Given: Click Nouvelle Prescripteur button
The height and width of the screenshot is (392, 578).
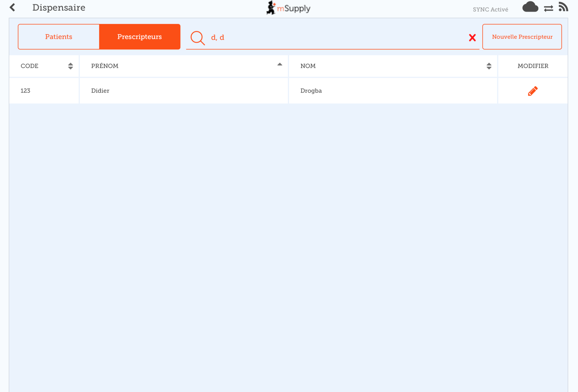Looking at the screenshot, I should [522, 37].
